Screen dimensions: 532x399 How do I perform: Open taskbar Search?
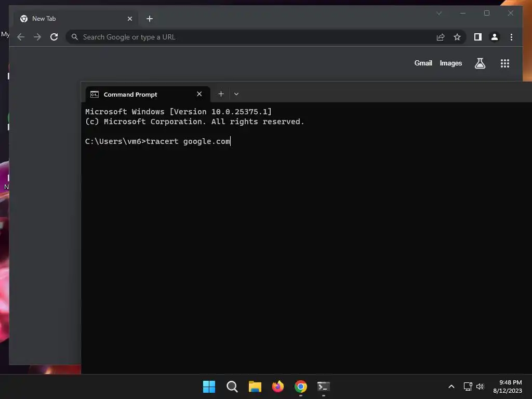pos(232,387)
